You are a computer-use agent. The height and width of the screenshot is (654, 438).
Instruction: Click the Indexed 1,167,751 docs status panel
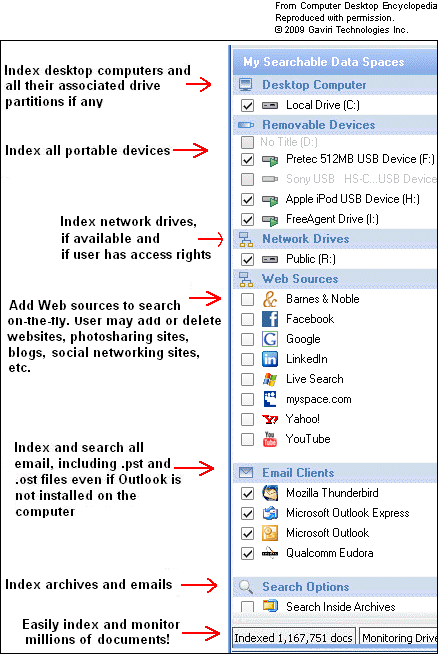click(x=294, y=638)
